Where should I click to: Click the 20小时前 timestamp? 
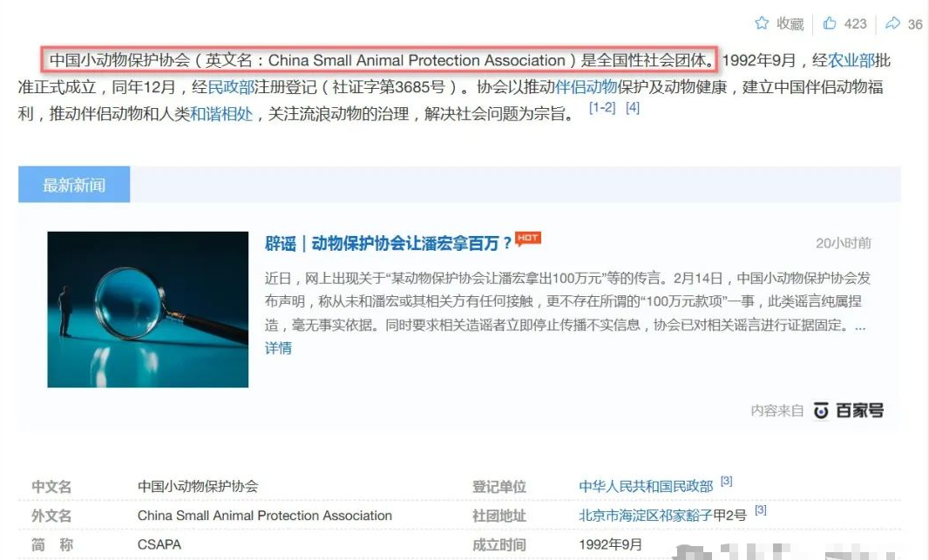point(844,243)
